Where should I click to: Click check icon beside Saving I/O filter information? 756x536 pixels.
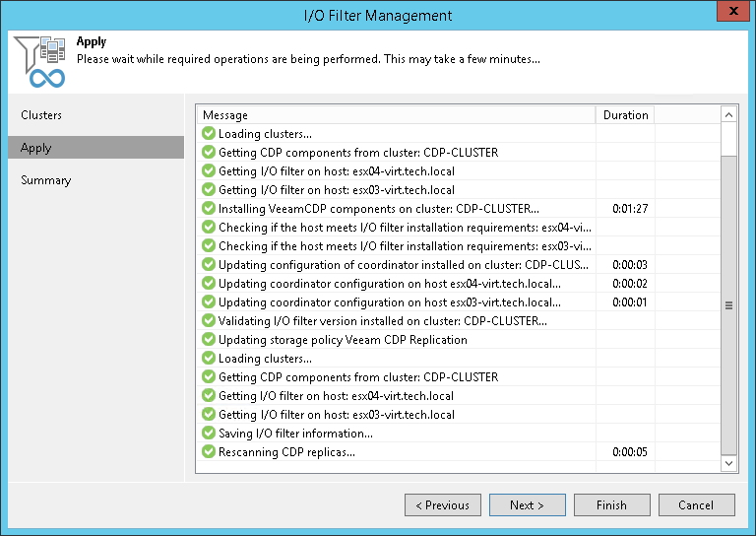pos(209,434)
